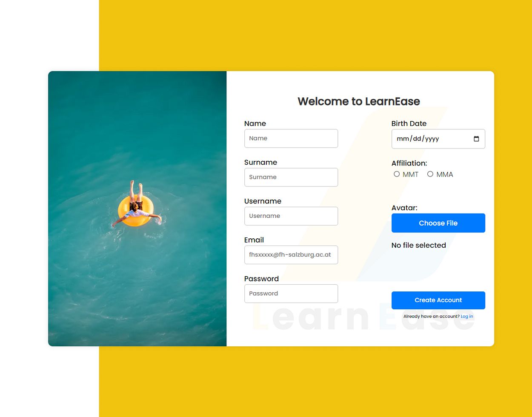Click the Choose File avatar button
Image resolution: width=532 pixels, height=417 pixels.
[438, 223]
